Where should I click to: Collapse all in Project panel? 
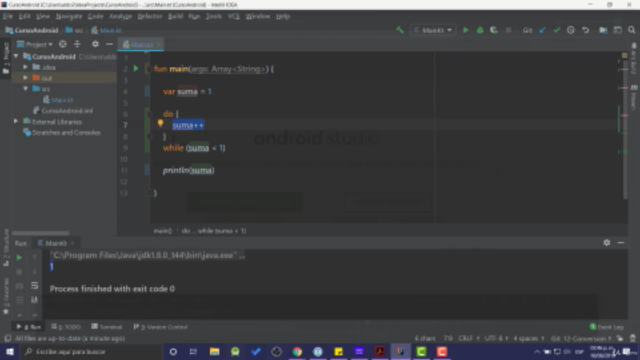tap(77, 44)
